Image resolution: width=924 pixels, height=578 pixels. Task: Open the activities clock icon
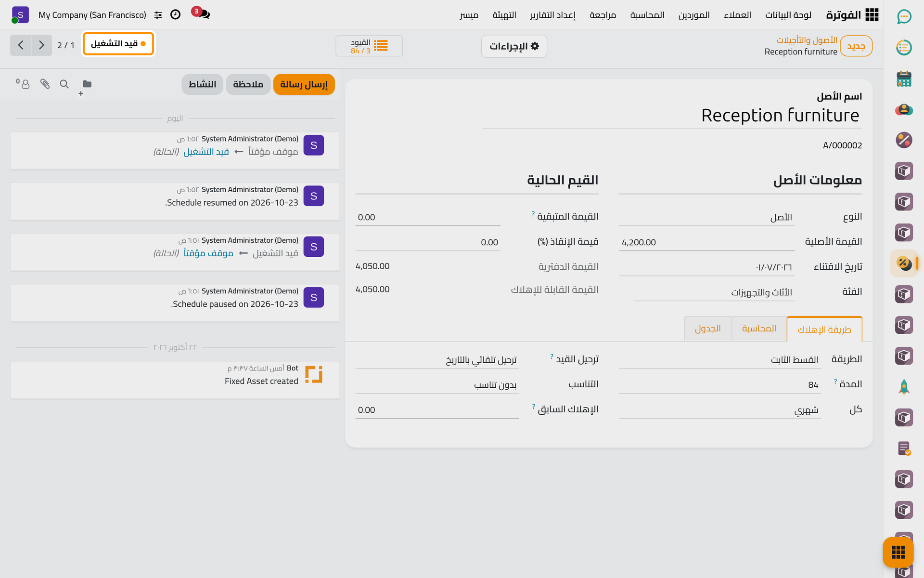click(x=176, y=14)
